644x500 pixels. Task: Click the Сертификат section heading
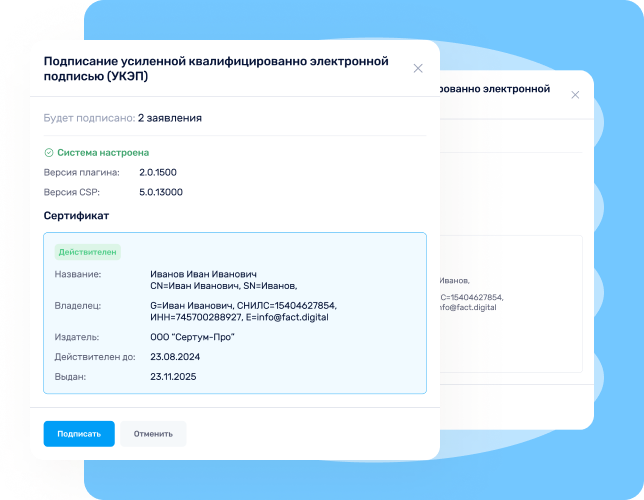coord(76,216)
